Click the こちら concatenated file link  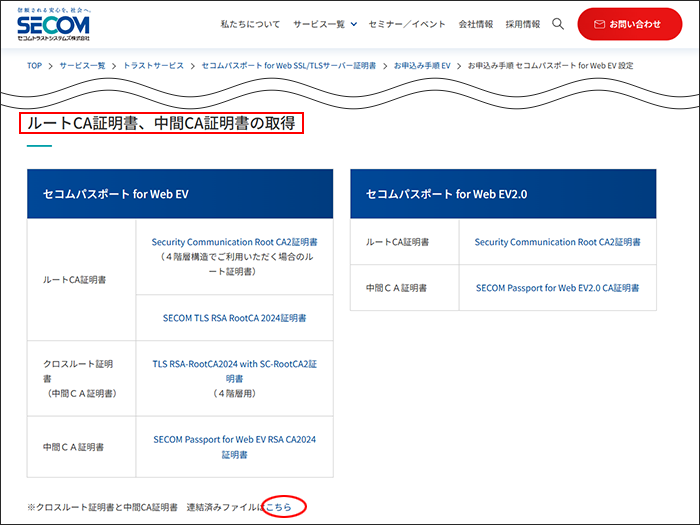pos(279,507)
